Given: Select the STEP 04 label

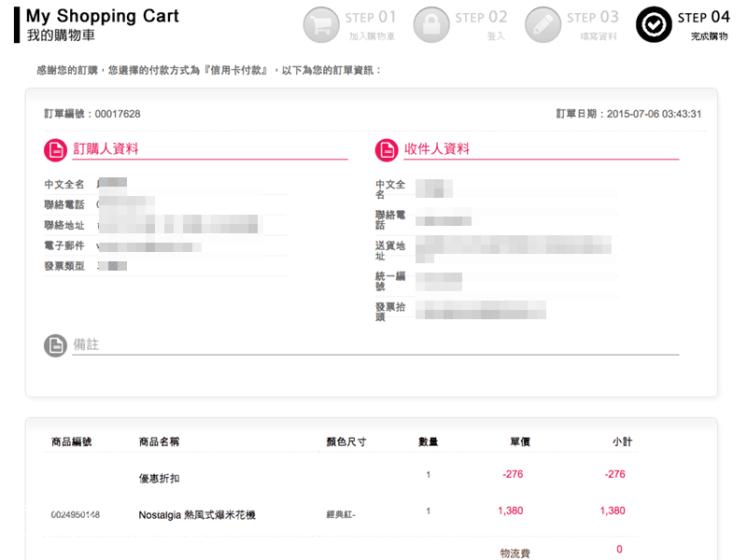Looking at the screenshot, I should tap(704, 18).
